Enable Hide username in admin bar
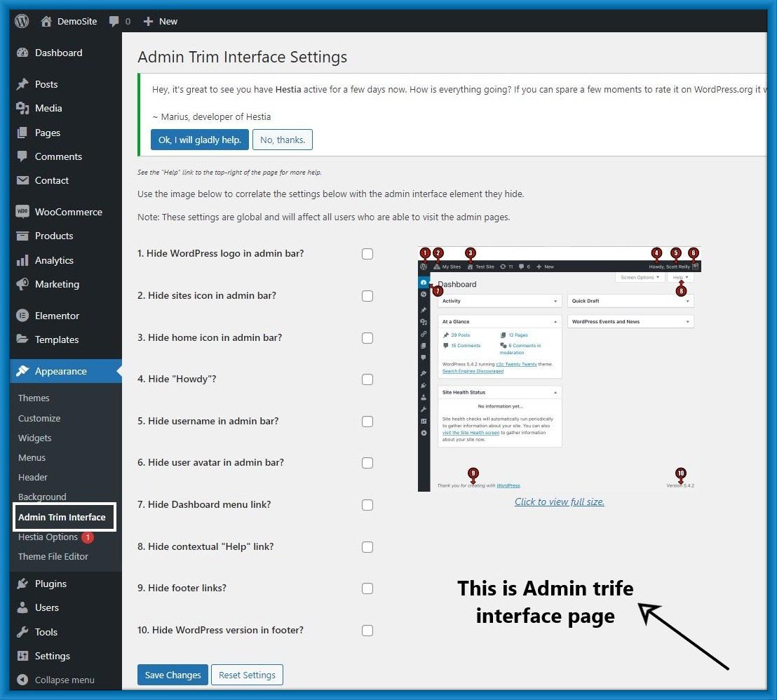This screenshot has height=700, width=777. tap(367, 422)
